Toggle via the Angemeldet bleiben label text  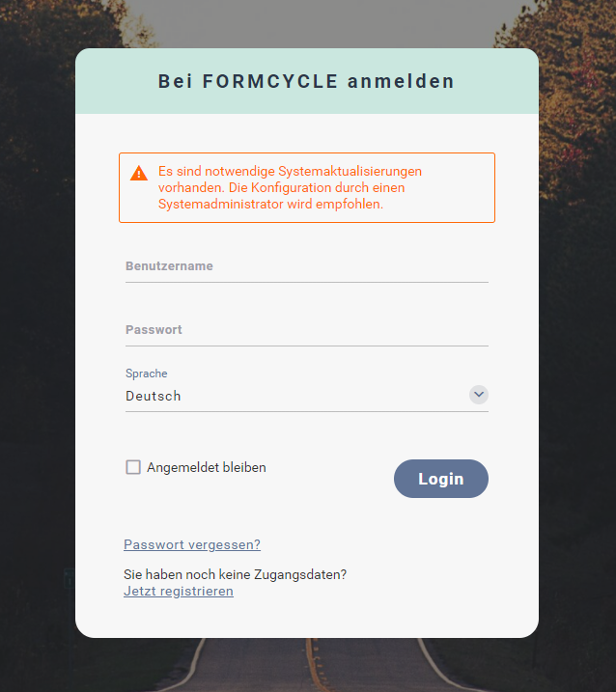coord(207,467)
